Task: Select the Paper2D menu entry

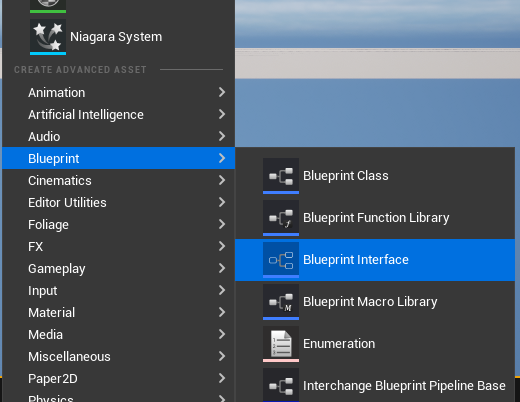Action: pos(118,378)
